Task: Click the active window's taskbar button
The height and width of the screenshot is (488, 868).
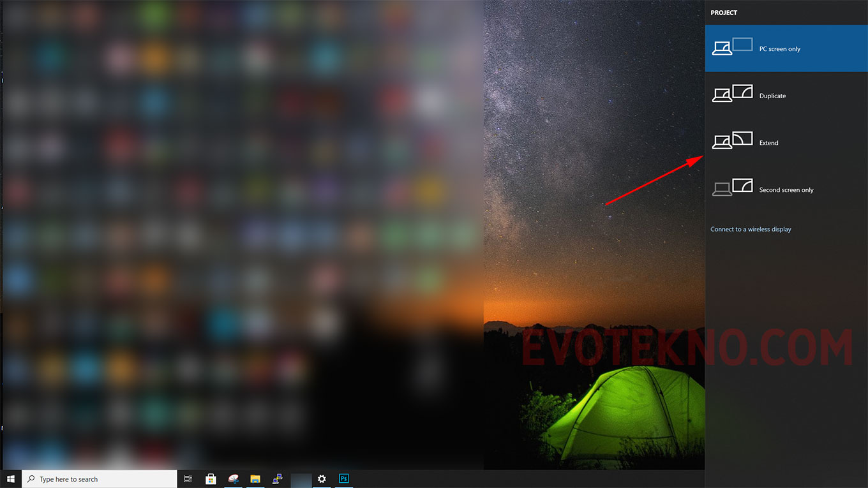Action: coord(300,478)
